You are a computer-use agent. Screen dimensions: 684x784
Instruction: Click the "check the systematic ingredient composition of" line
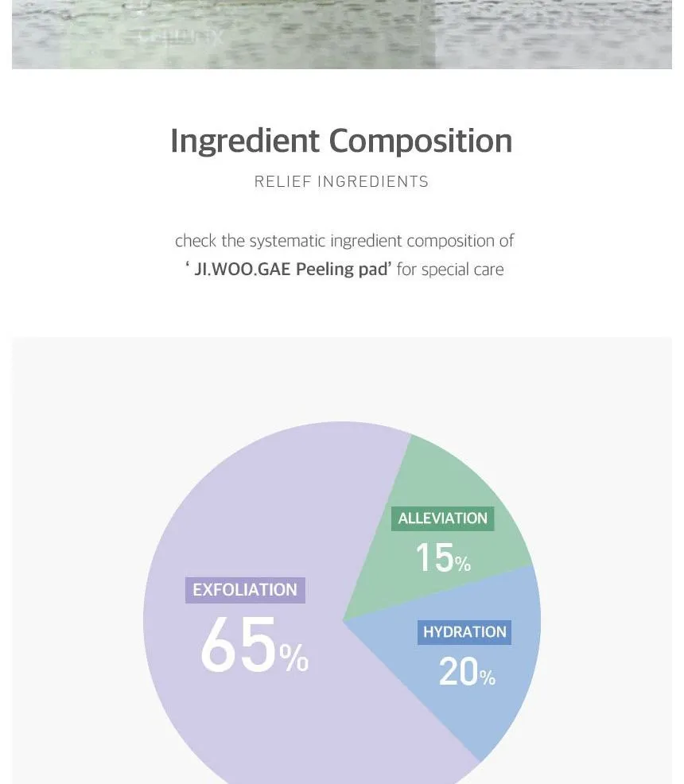click(x=344, y=240)
